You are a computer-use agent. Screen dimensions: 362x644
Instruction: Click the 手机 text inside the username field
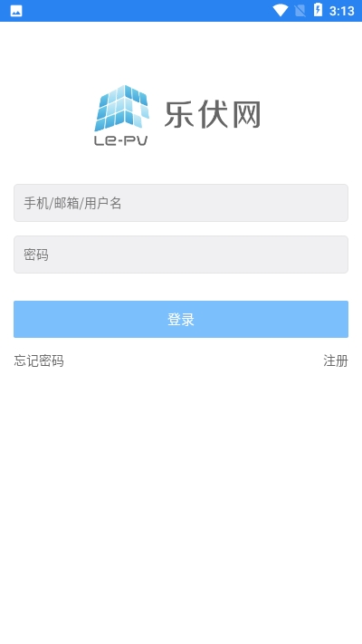(36, 203)
